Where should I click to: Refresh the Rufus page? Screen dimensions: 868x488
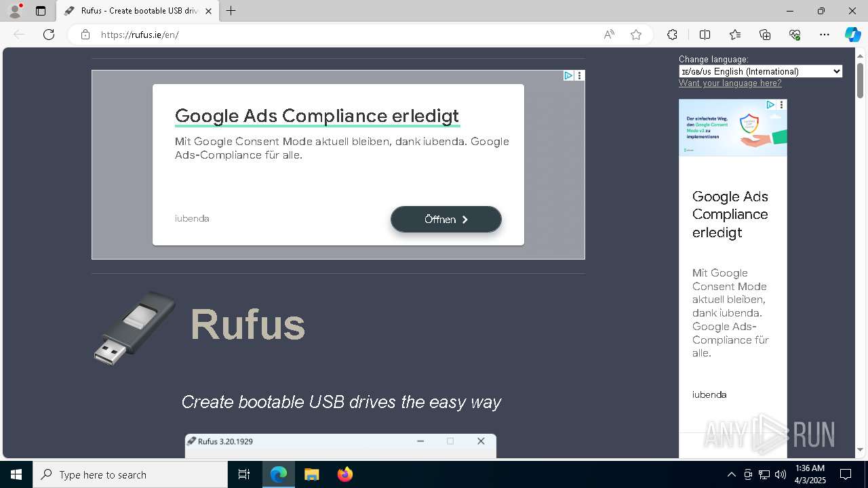(49, 35)
